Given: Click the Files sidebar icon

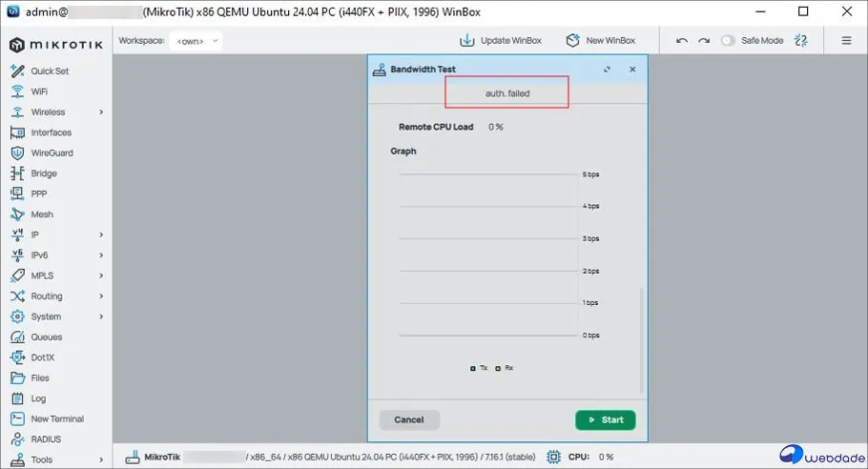Looking at the screenshot, I should point(16,378).
